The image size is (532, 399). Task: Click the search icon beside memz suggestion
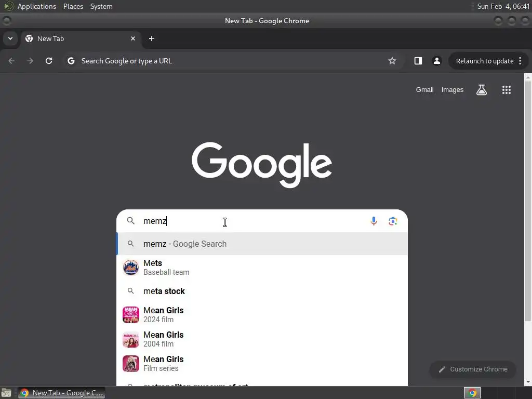click(x=130, y=244)
